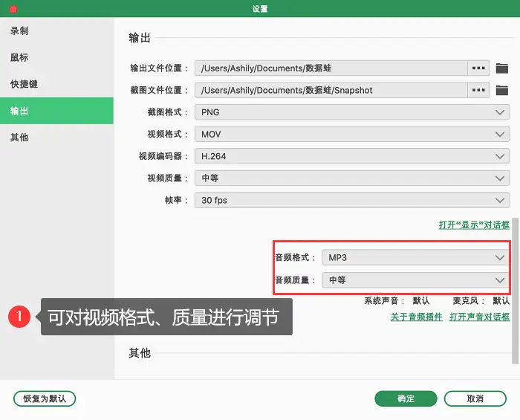Expand 视频编码器 H.264 dropdown
Screen dimensions: 520x420
(x=352, y=156)
